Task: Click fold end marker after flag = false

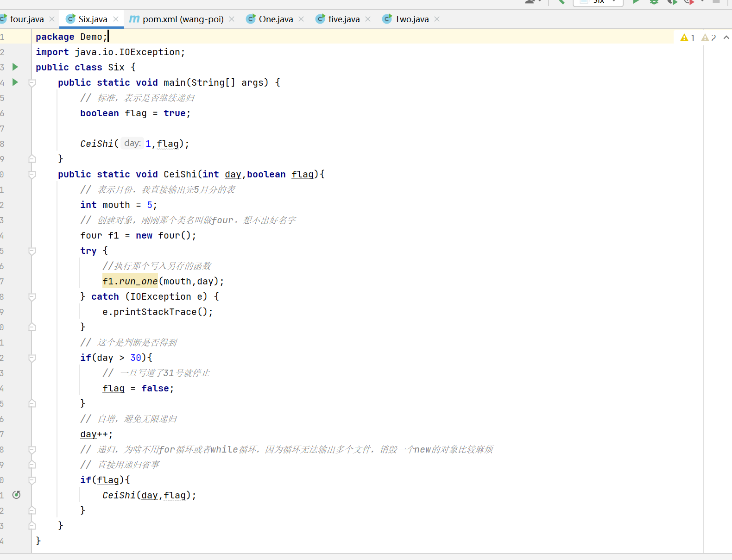Action: (32, 403)
